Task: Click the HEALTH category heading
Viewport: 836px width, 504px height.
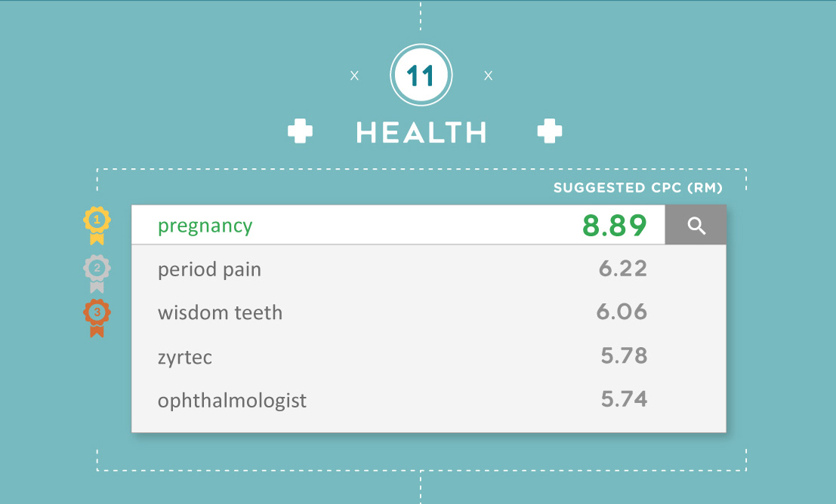Action: point(421,132)
